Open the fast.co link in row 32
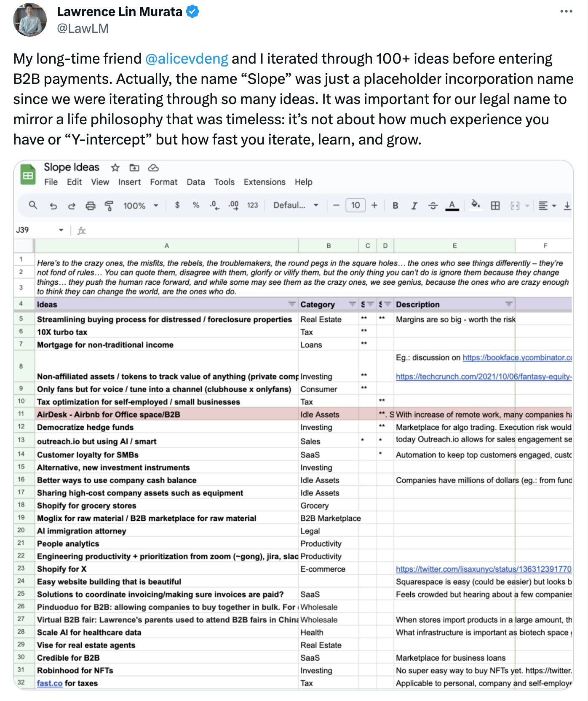 pyautogui.click(x=49, y=683)
